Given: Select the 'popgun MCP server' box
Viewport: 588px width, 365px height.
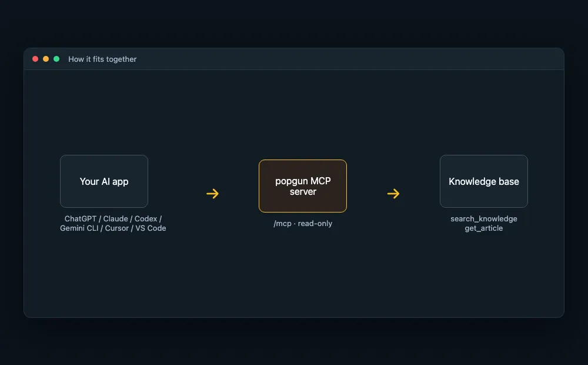Looking at the screenshot, I should click(303, 186).
